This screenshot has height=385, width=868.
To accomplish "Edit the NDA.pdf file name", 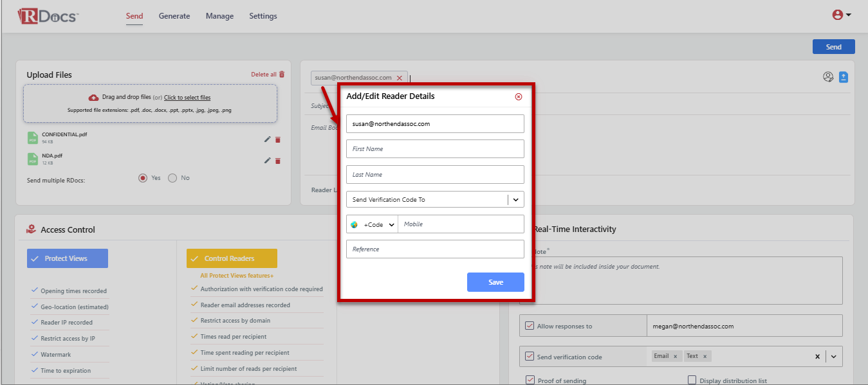I will coord(268,161).
